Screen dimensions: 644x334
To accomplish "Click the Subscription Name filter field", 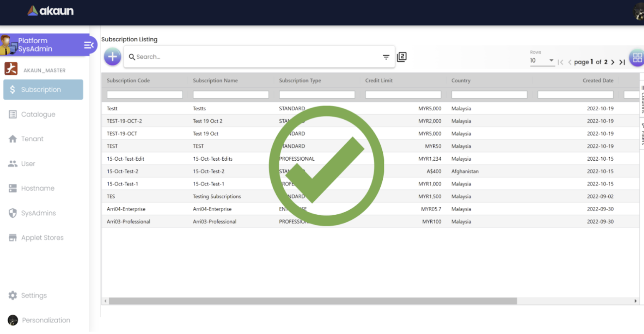I will click(231, 95).
